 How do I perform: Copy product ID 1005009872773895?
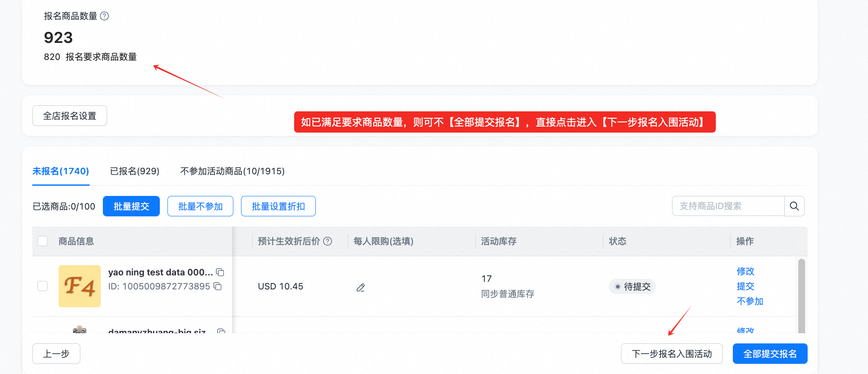[218, 287]
